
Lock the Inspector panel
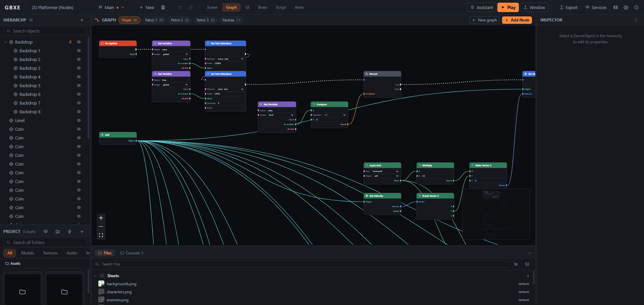(636, 20)
